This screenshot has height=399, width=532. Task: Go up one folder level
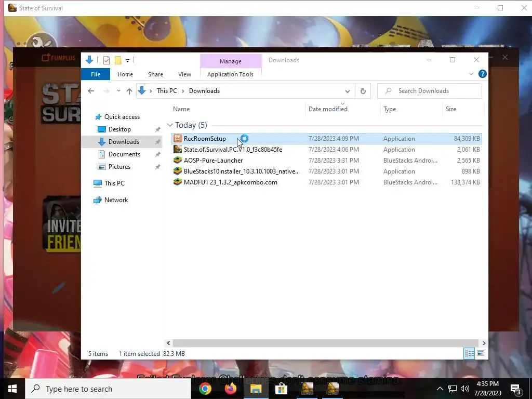tap(129, 91)
